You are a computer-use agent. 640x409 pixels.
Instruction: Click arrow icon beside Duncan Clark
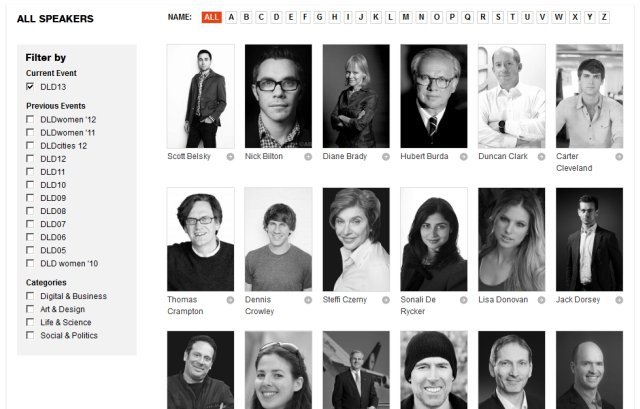541,157
